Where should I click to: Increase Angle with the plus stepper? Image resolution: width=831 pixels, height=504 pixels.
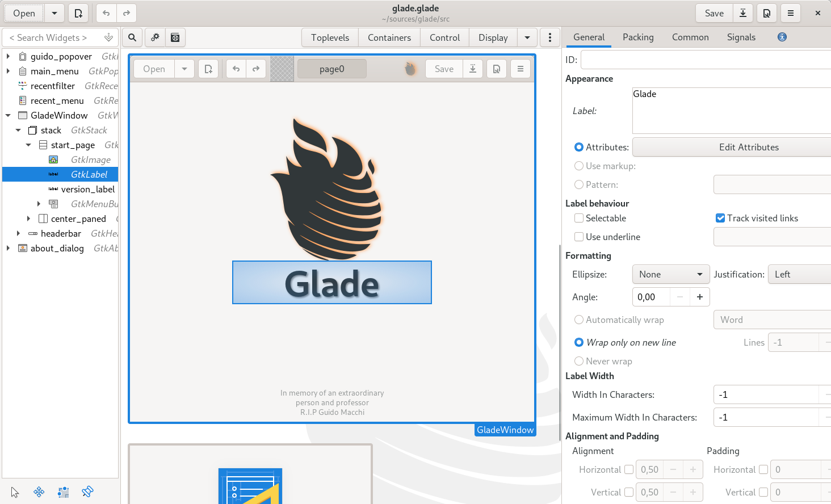[x=700, y=297]
